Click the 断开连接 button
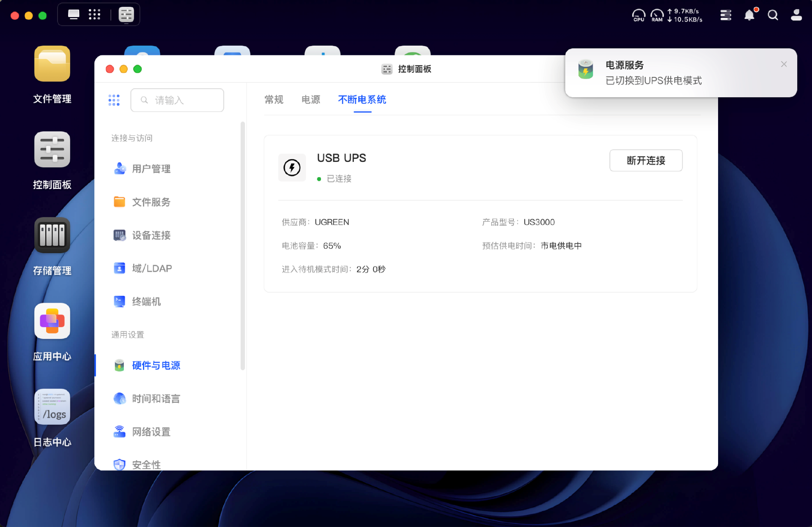This screenshot has width=812, height=527. pos(646,161)
